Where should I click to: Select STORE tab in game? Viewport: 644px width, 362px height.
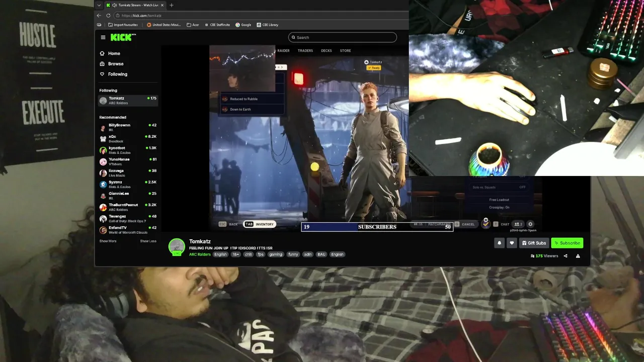(345, 50)
